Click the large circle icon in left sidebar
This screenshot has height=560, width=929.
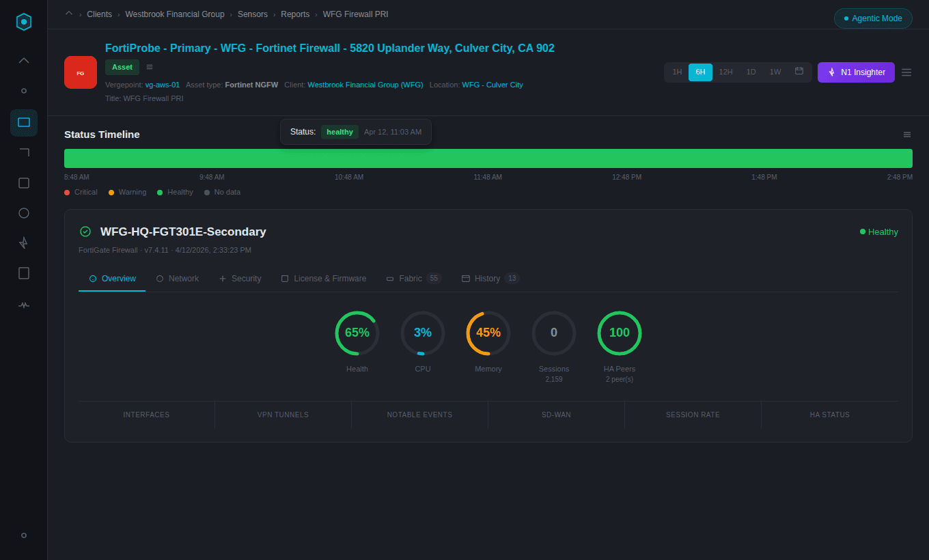coord(24,213)
